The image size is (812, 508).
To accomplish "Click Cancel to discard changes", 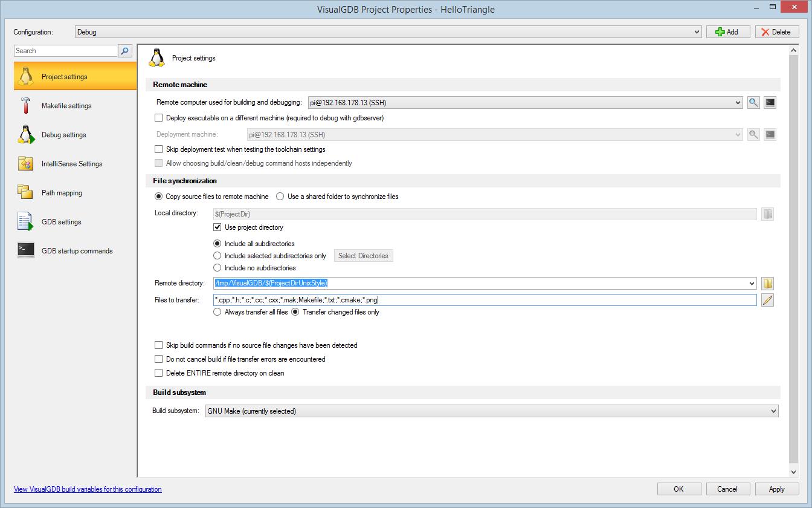I will (727, 489).
